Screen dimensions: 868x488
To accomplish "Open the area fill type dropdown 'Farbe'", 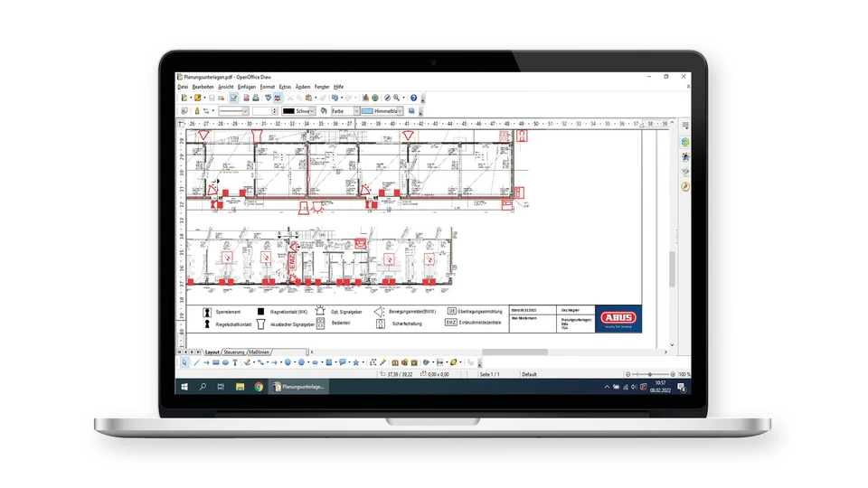I will pyautogui.click(x=355, y=110).
